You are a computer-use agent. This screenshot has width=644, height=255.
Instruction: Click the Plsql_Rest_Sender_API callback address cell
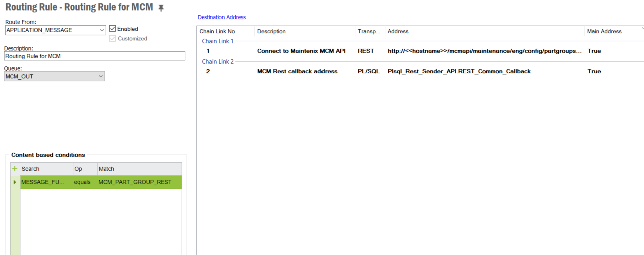pos(459,71)
